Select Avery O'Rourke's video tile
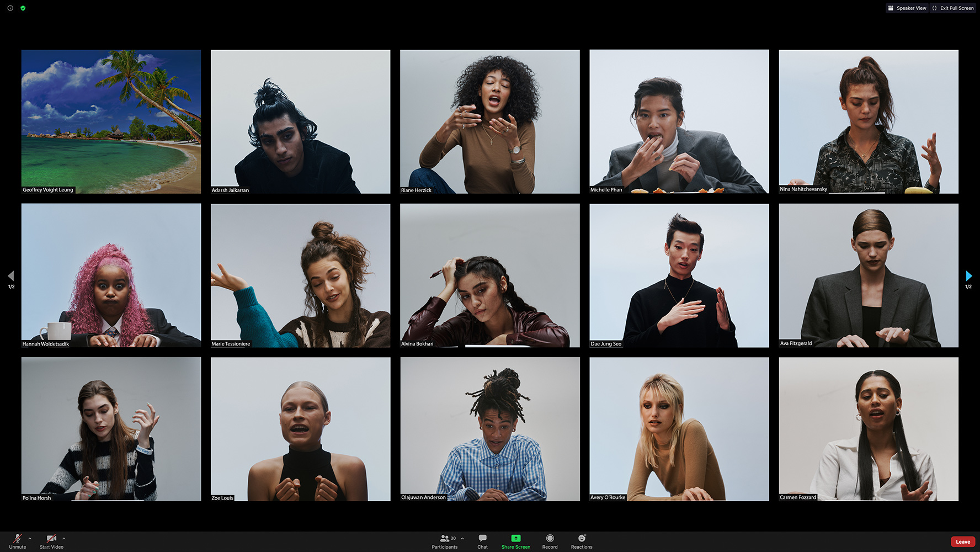Image resolution: width=980 pixels, height=552 pixels. coord(679,429)
